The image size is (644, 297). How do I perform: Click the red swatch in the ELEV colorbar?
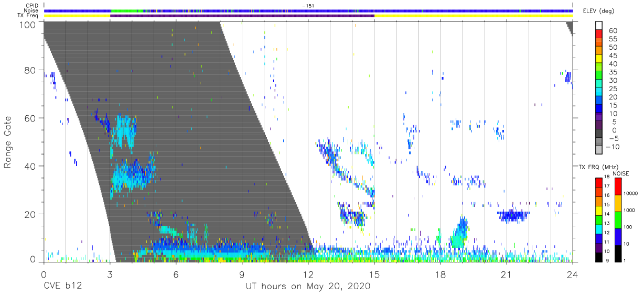[x=599, y=33]
